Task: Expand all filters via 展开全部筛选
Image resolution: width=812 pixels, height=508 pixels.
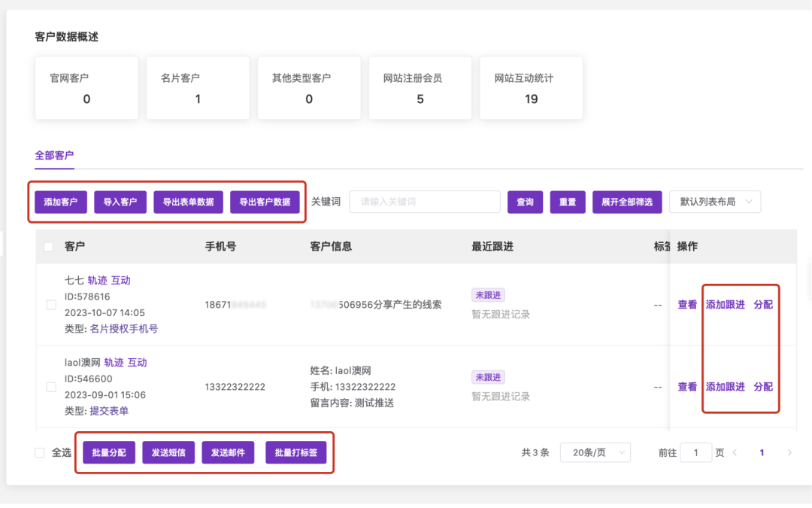Action: pos(627,202)
